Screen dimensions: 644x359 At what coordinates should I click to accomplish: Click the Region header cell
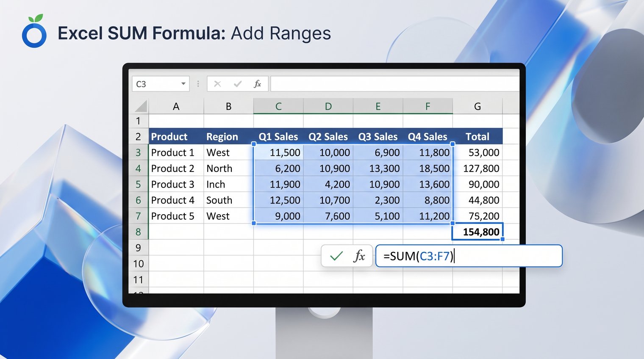[x=229, y=136]
